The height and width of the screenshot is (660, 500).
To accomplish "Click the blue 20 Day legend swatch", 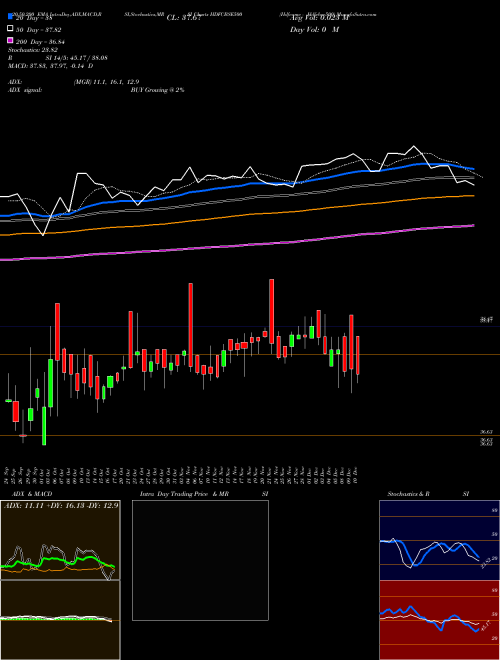I will click(x=10, y=18).
